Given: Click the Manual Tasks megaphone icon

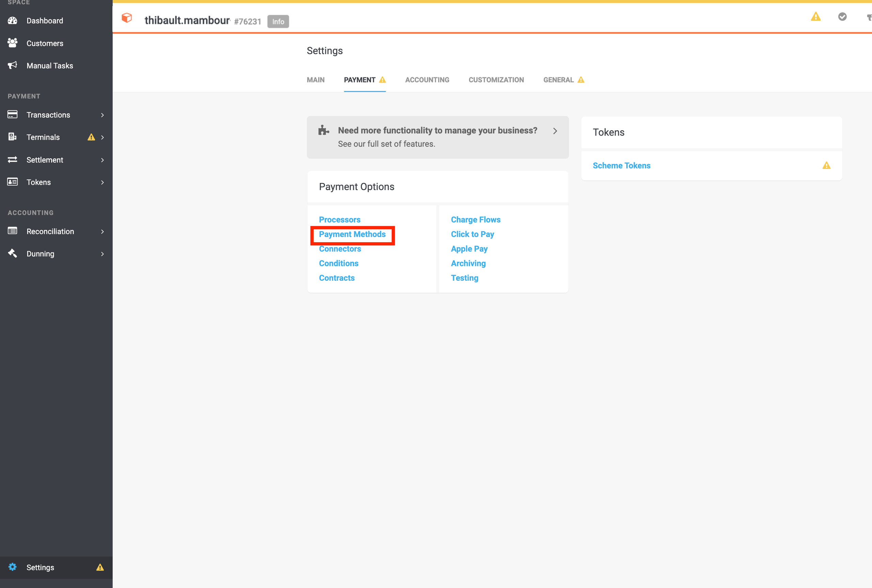Looking at the screenshot, I should click(12, 65).
